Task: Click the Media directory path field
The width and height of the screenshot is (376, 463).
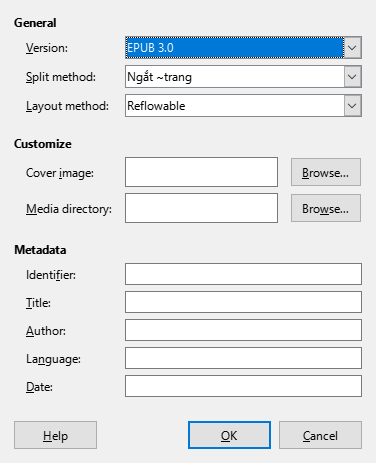Action: point(201,208)
